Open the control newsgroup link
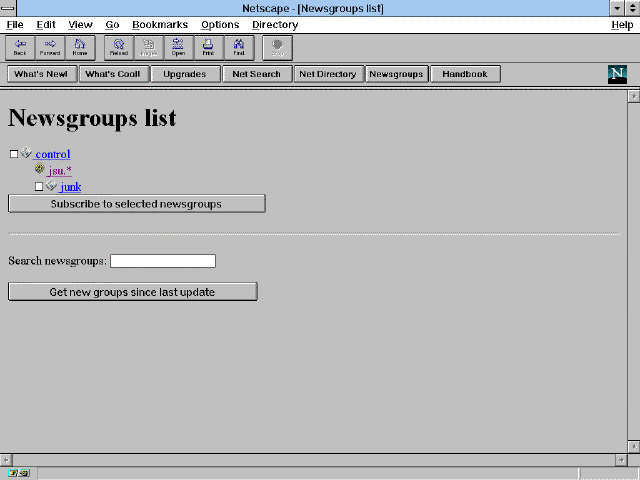The image size is (640, 480). 53,154
